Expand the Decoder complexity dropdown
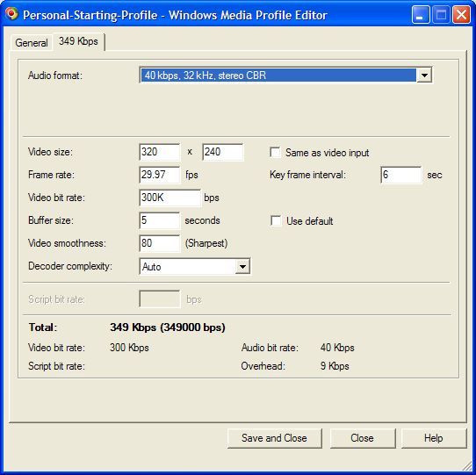 (242, 267)
